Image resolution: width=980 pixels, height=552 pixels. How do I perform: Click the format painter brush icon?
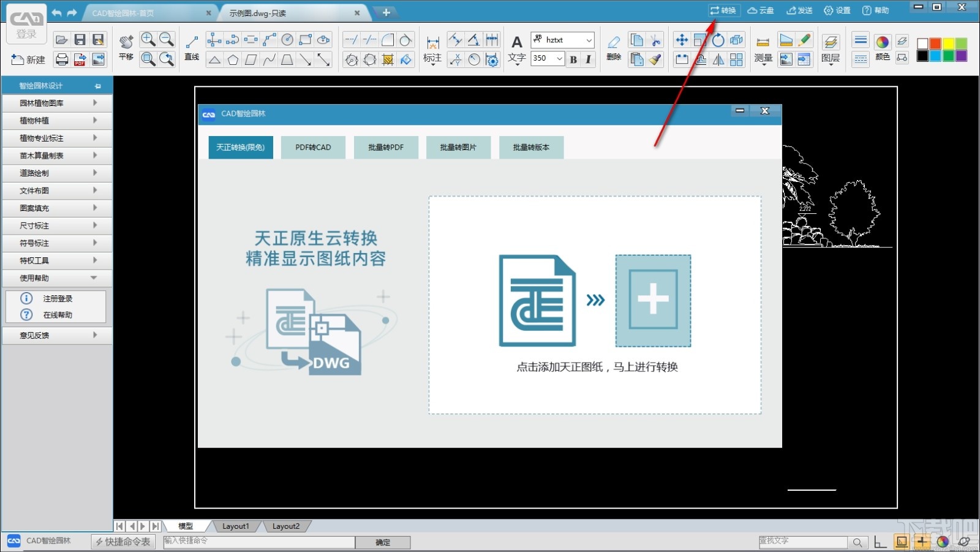655,59
